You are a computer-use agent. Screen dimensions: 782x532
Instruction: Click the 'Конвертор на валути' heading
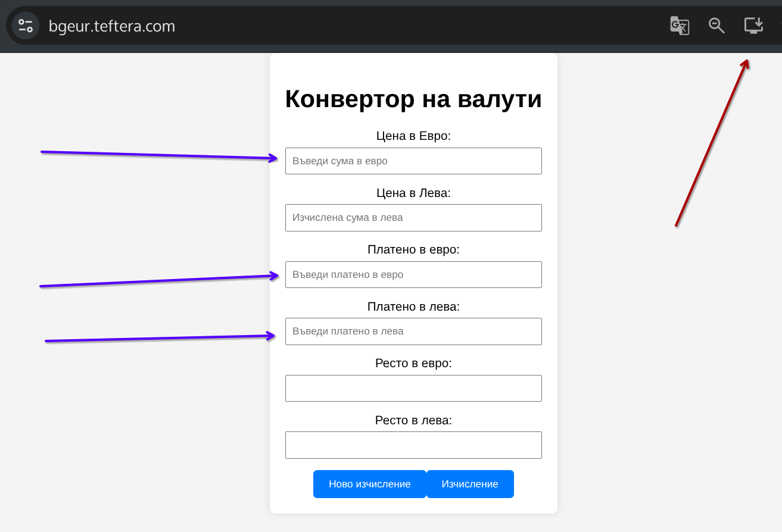point(413,99)
